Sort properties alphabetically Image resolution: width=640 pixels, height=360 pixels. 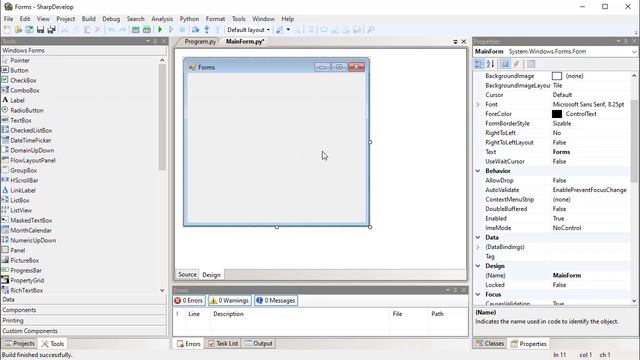(490, 64)
